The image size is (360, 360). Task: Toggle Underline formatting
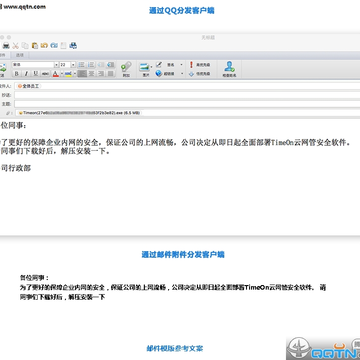point(36,74)
